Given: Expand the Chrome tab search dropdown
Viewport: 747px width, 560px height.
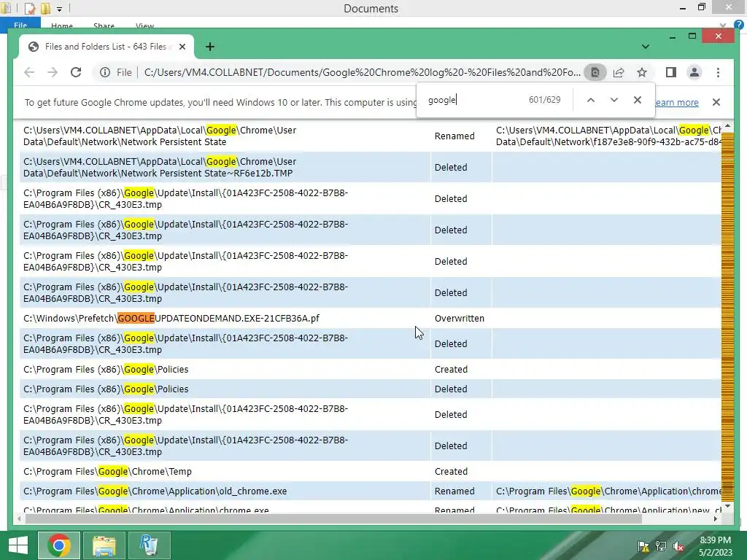Looking at the screenshot, I should 645,47.
